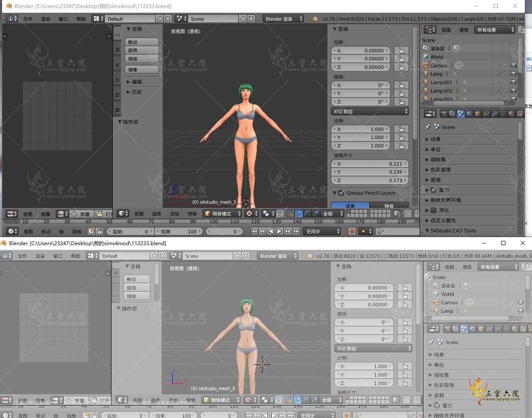Select the rotate manipulator arc in top window

[307, 213]
